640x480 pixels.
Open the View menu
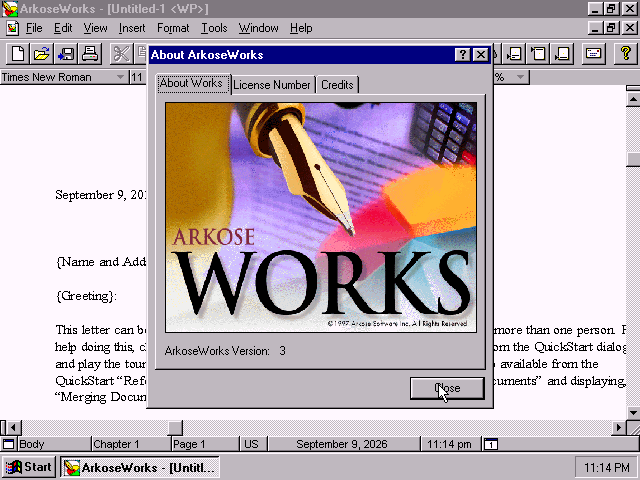coord(95,28)
